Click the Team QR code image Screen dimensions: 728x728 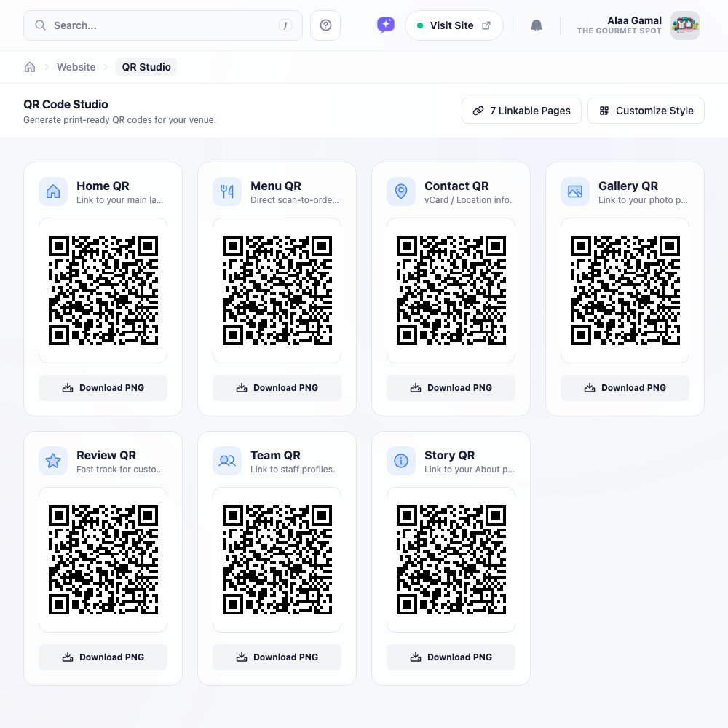click(277, 559)
